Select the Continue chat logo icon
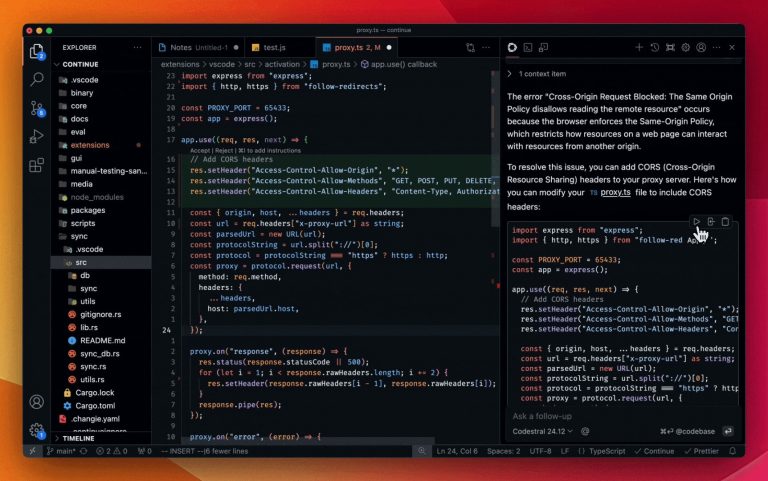768x481 pixels. [512, 48]
